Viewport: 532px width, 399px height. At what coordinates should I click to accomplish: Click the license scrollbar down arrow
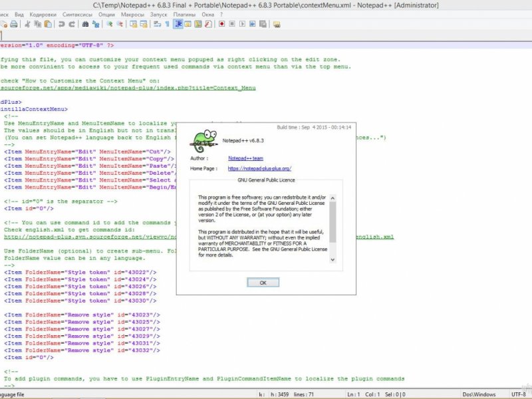point(332,259)
